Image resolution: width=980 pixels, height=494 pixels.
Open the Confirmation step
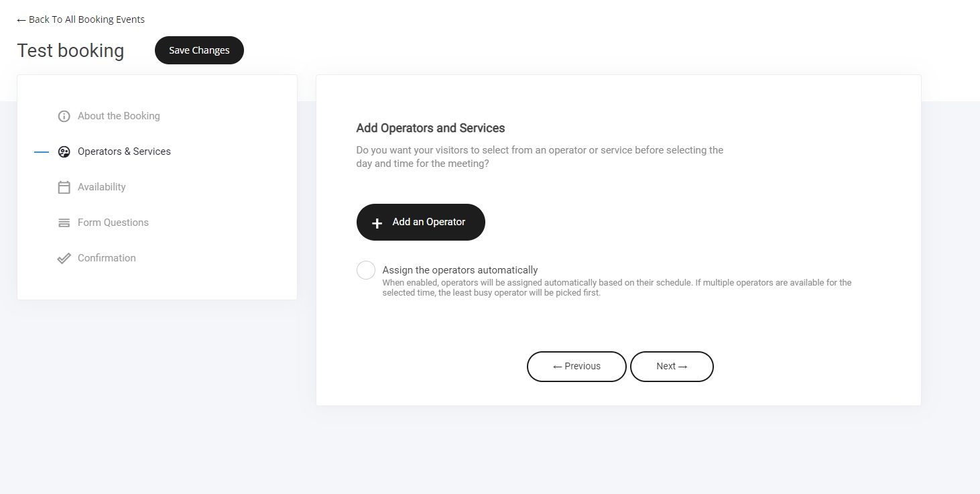pos(107,258)
